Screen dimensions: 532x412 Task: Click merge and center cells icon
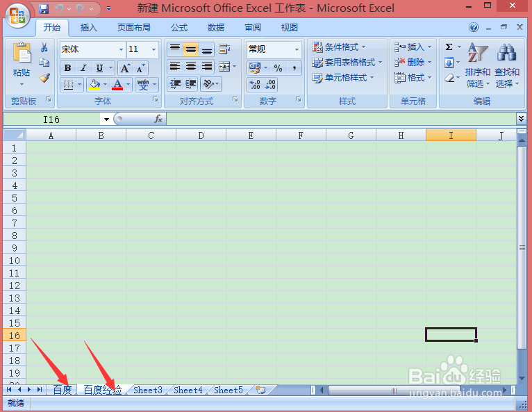(224, 67)
